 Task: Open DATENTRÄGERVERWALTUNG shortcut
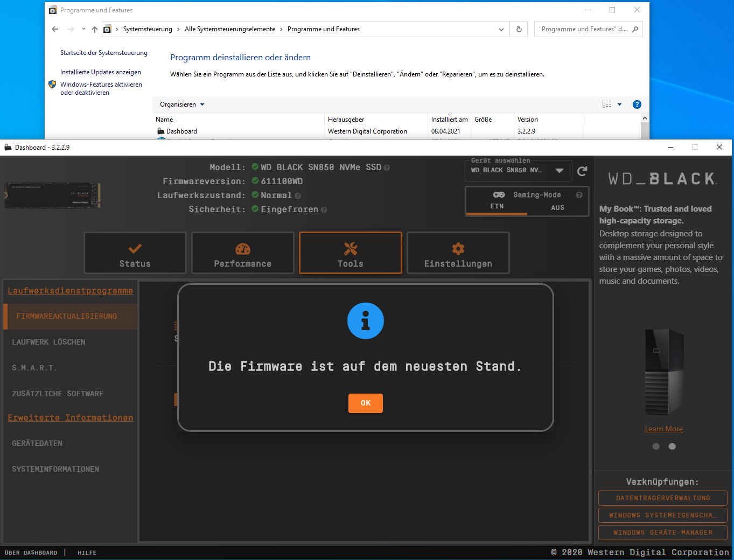[663, 498]
